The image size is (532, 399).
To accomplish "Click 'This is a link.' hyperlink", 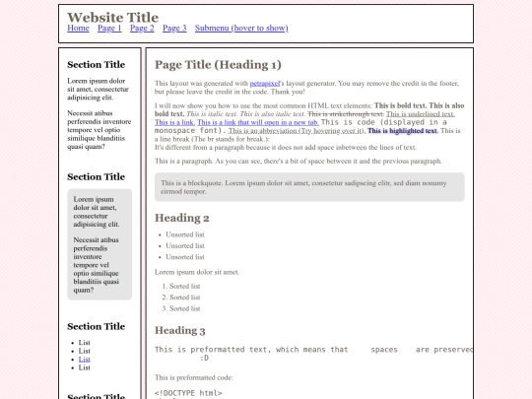I will click(x=174, y=122).
